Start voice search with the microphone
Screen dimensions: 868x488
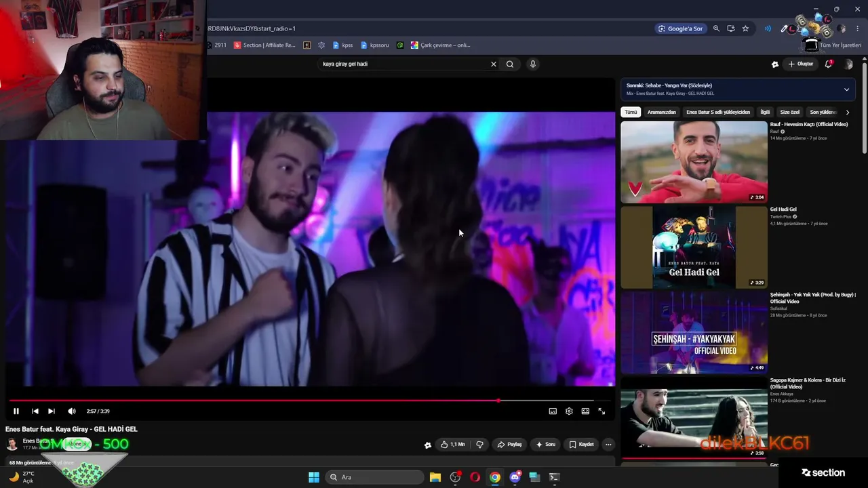[533, 64]
